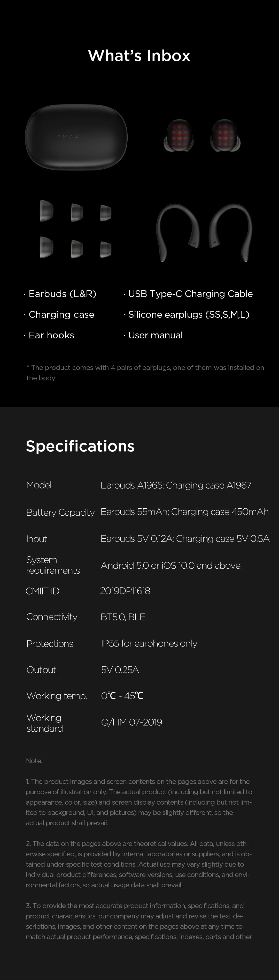Select the "Earbuds (L&R)" list item

62,294
